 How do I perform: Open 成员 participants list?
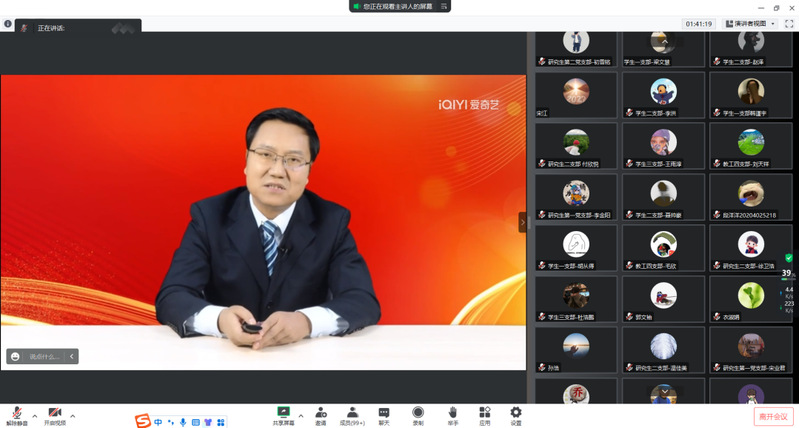pos(351,415)
